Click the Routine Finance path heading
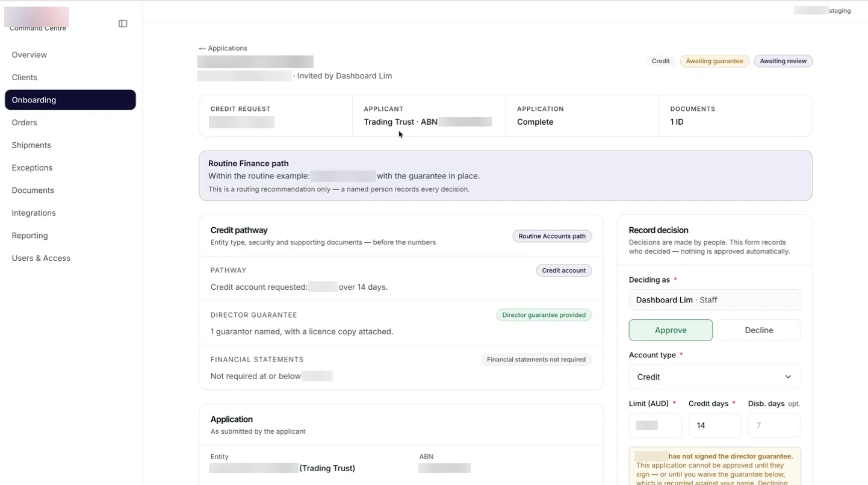Viewport: 868px width, 485px height. [x=249, y=163]
